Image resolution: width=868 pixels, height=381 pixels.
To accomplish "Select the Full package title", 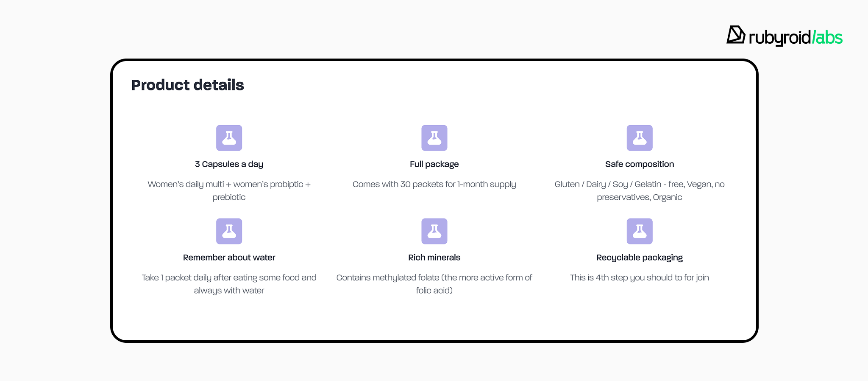I will (x=434, y=164).
